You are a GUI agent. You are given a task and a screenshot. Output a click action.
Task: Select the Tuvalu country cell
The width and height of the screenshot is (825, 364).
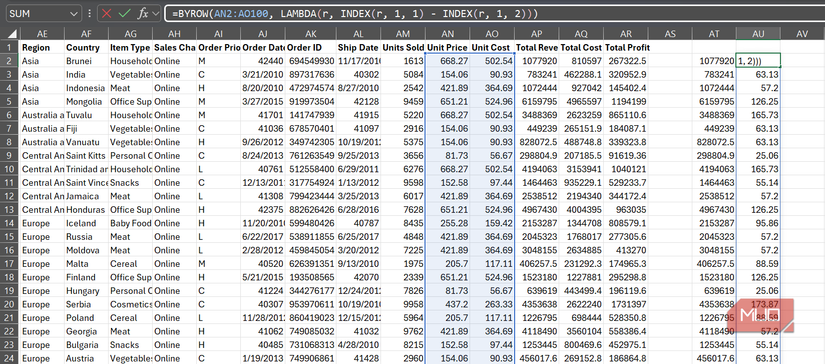pyautogui.click(x=86, y=115)
